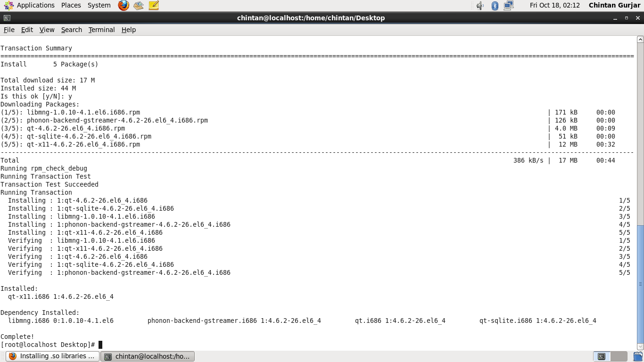Open the Evolution email launcher on the panel
Image resolution: width=644 pixels, height=362 pixels.
pos(138,5)
